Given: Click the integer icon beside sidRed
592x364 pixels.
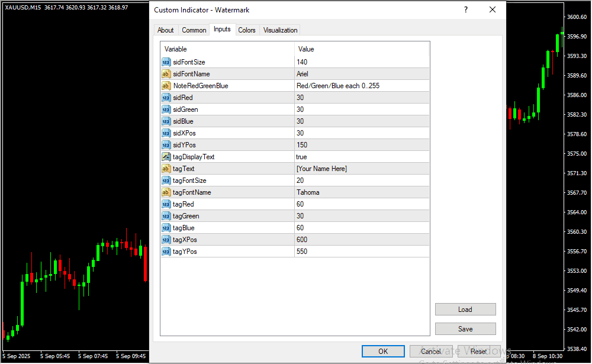Looking at the screenshot, I should 166,98.
